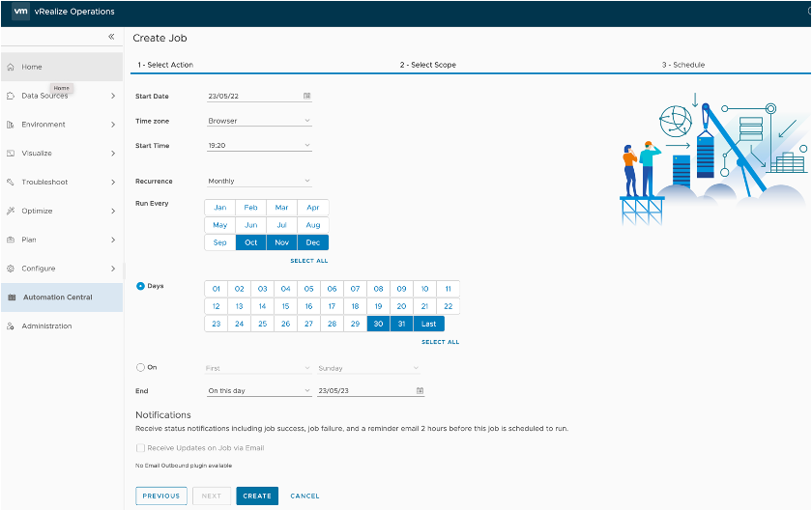The width and height of the screenshot is (812, 510).
Task: Click the Visualize sidebar icon
Action: [x=11, y=154]
